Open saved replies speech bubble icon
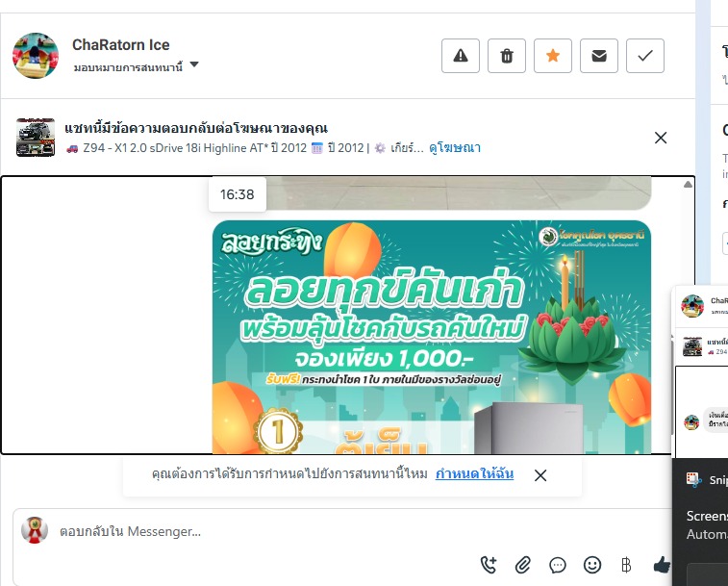The width and height of the screenshot is (728, 586). (558, 565)
